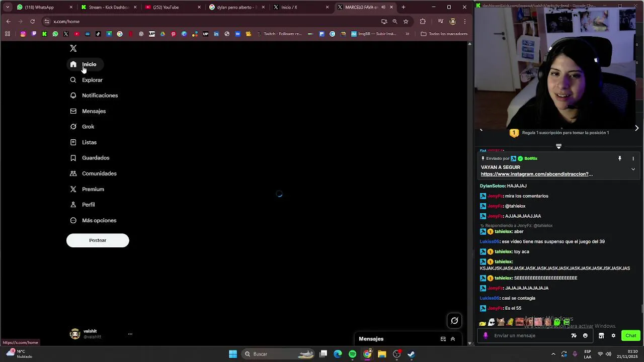Open Notificaciones in the sidebar
The image size is (644, 362).
pos(94,96)
